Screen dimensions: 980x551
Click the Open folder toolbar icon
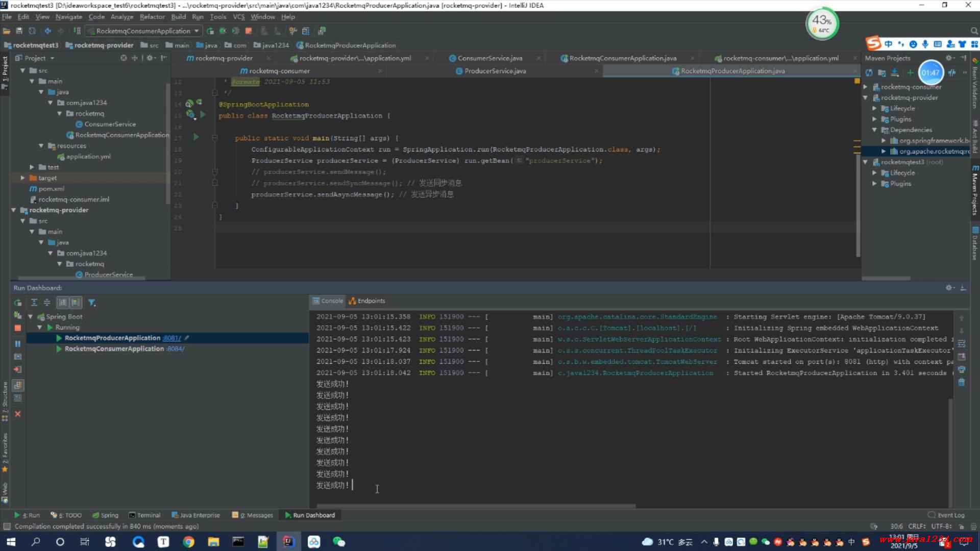point(7,31)
